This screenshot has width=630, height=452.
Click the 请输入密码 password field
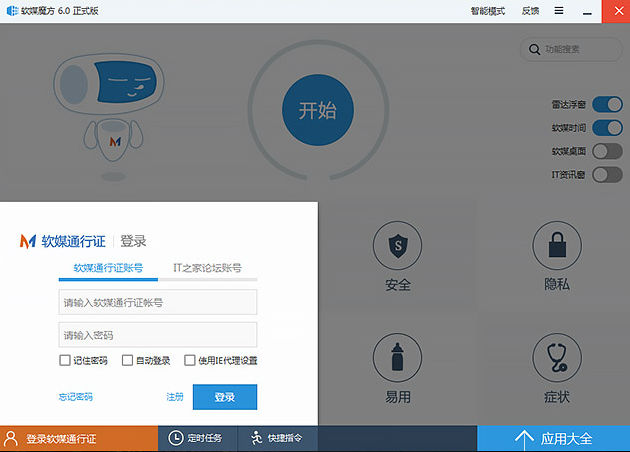158,335
